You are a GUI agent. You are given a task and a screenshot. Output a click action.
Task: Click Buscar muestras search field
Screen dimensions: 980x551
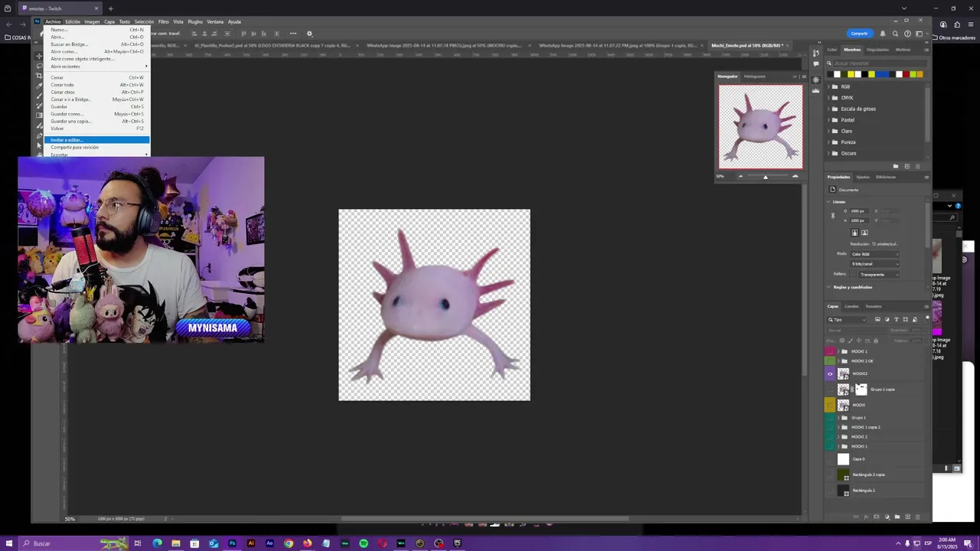[x=880, y=64]
